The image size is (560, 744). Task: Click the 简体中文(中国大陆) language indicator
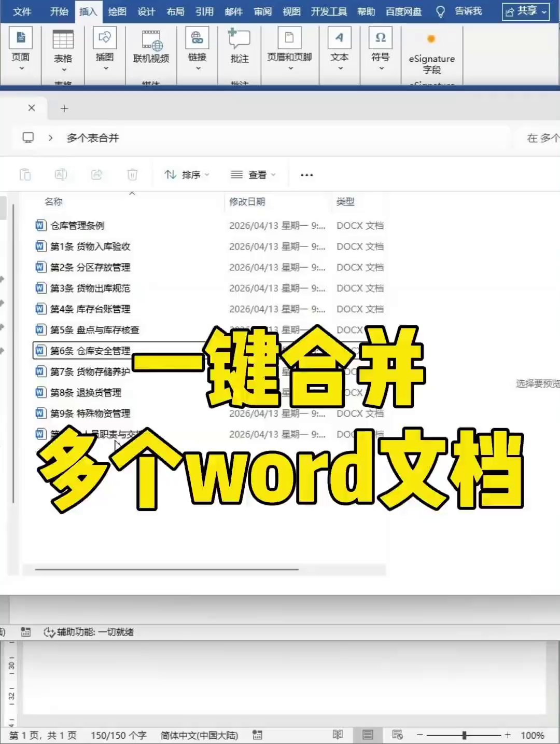[199, 735]
